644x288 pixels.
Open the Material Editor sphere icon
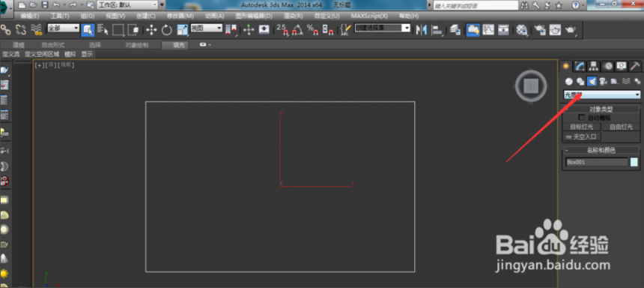click(x=522, y=29)
